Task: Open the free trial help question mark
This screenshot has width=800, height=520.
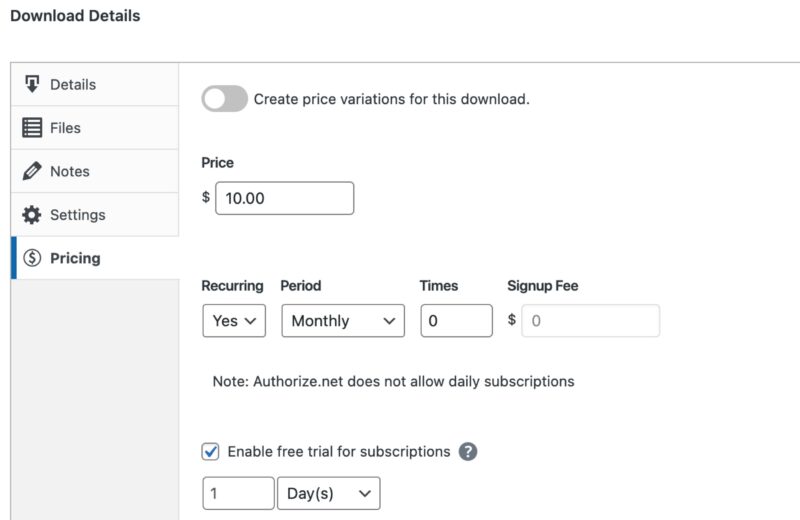Action: [467, 452]
